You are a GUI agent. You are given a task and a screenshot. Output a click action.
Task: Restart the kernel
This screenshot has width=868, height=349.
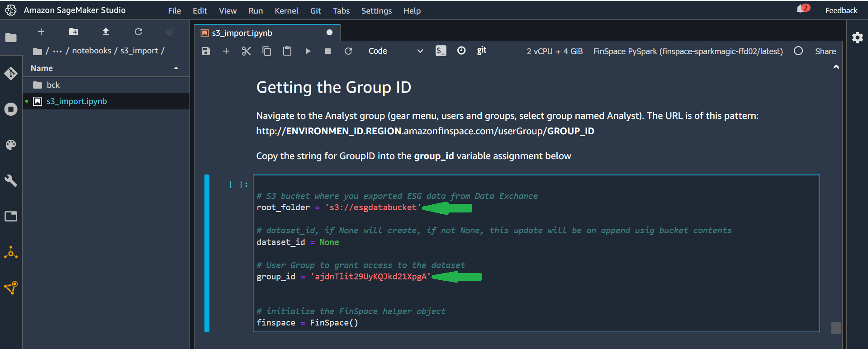click(348, 51)
